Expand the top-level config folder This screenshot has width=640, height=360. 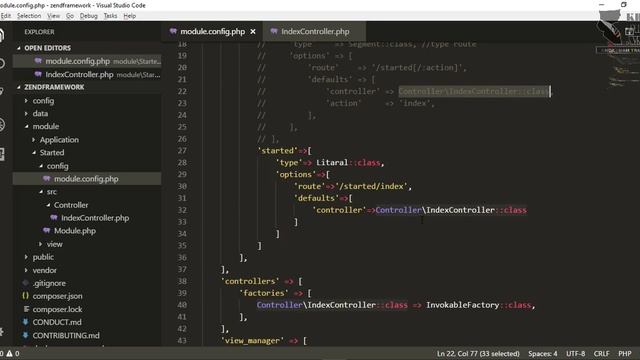pos(43,100)
